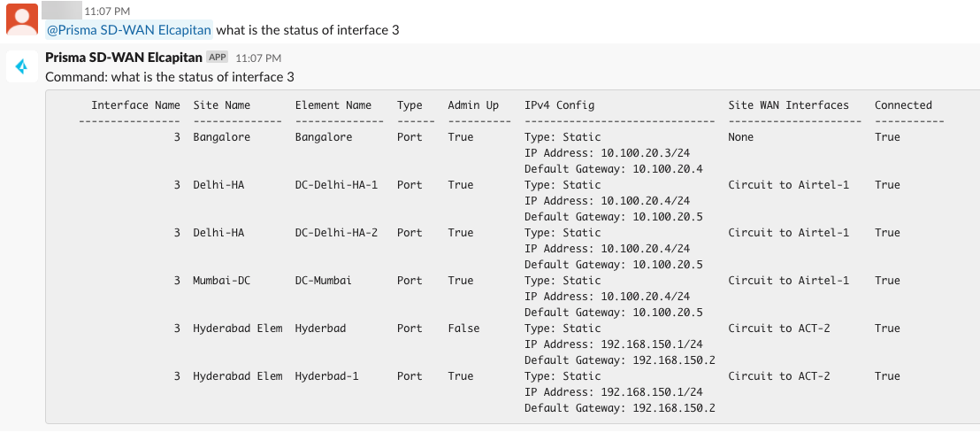Open the @Prisma SD-WAN Elcapitan mention
Image resolution: width=980 pixels, height=433 pixels.
click(129, 30)
